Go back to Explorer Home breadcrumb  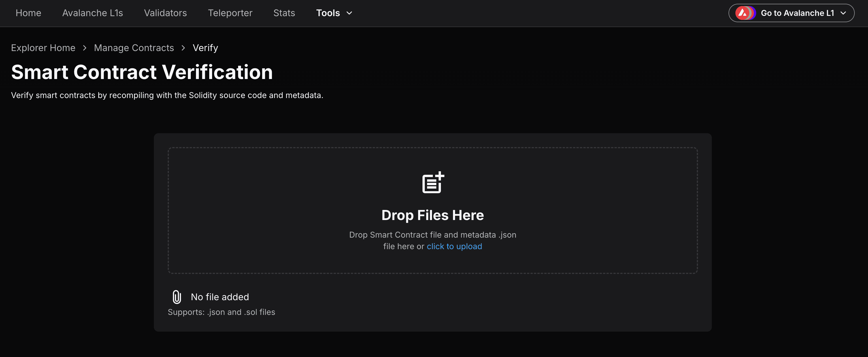click(43, 48)
